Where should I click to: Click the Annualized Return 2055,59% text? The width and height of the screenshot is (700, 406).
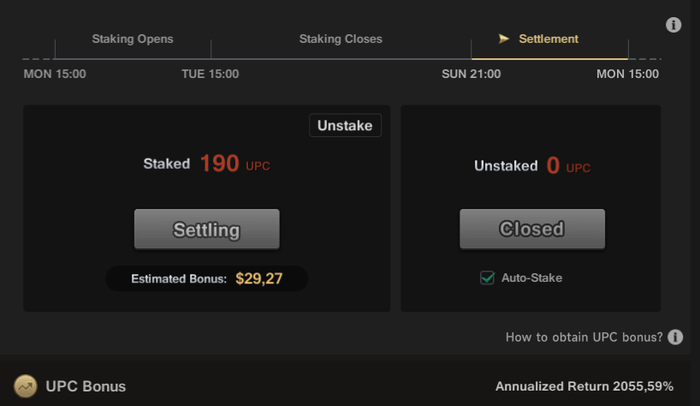click(584, 386)
